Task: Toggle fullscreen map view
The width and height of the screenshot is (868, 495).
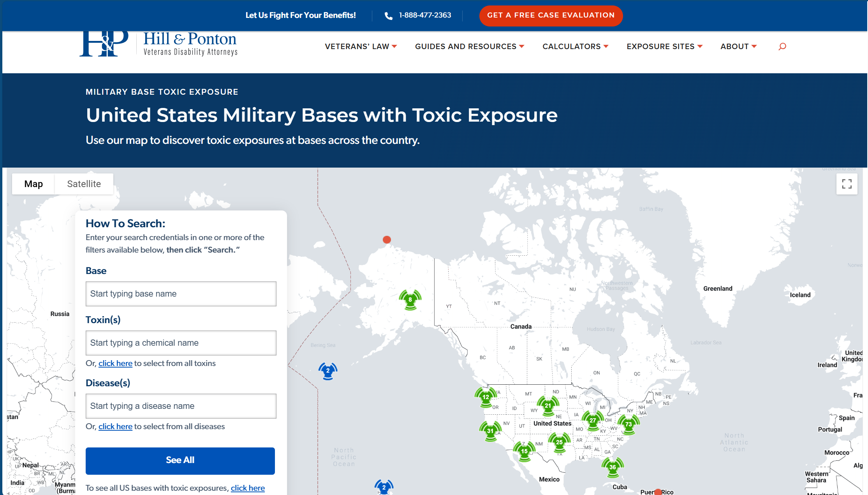Action: pyautogui.click(x=847, y=184)
